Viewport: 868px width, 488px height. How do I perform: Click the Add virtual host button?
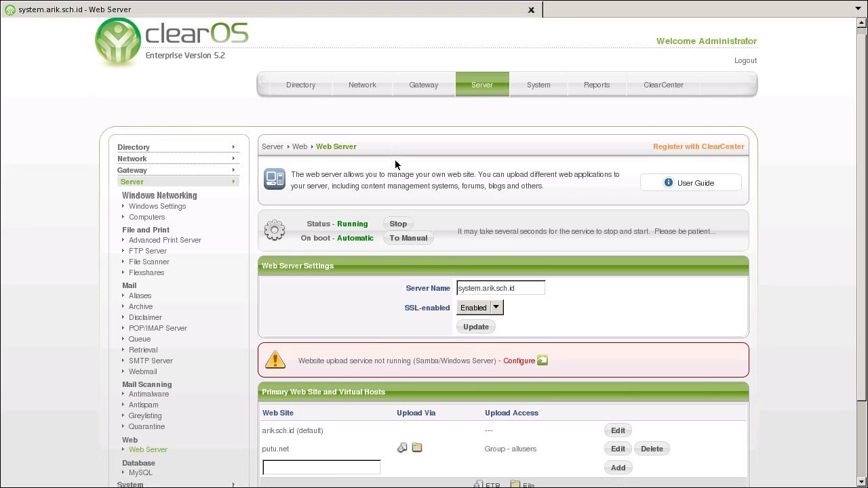point(618,468)
